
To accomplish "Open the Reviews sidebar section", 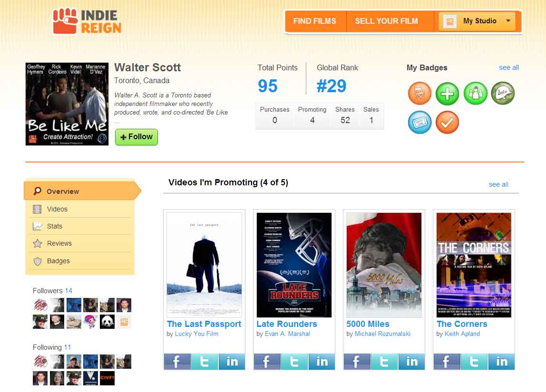I will click(59, 243).
